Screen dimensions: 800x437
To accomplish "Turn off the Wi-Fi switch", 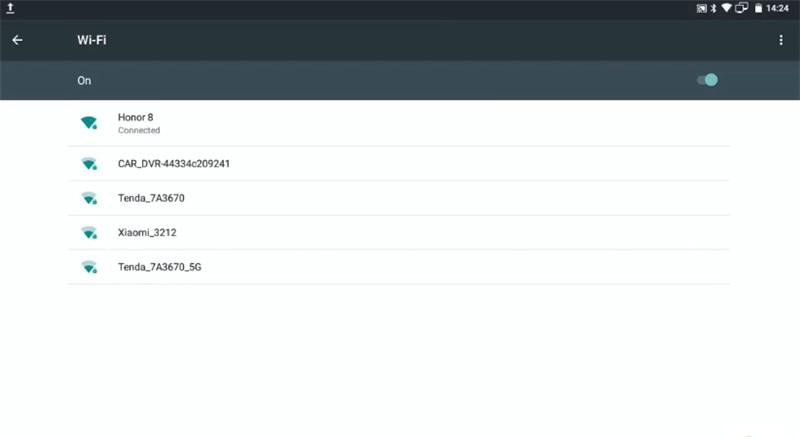I will coord(707,80).
